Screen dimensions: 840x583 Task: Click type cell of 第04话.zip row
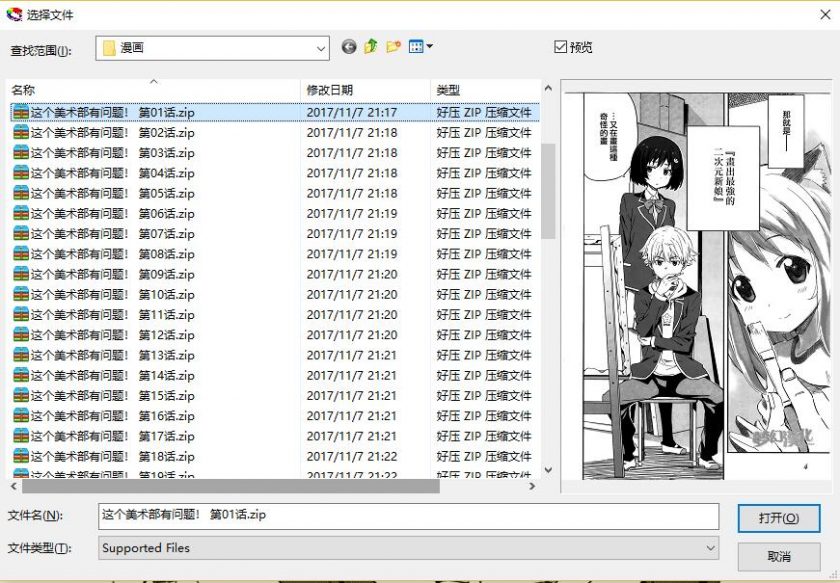click(484, 173)
